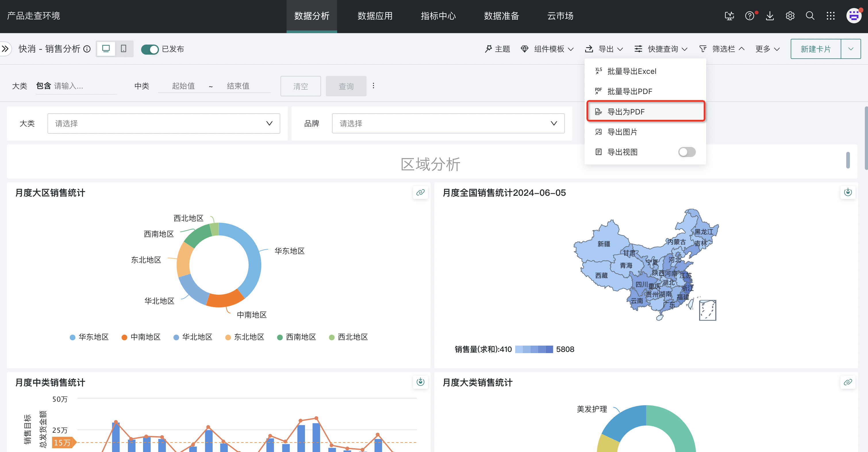Open the 大类 请选择 dropdown
This screenshot has width=868, height=452.
[164, 123]
